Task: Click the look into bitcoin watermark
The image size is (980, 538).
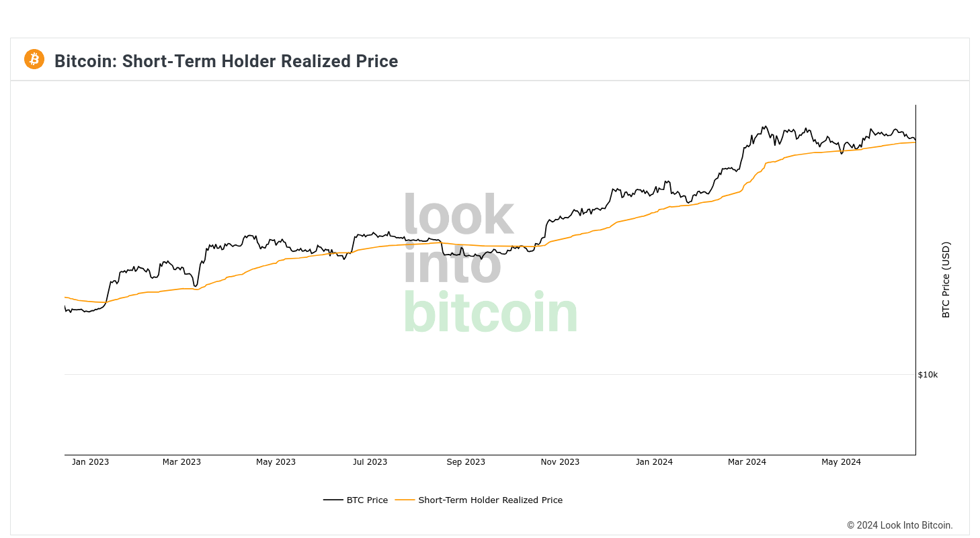Action: click(490, 264)
